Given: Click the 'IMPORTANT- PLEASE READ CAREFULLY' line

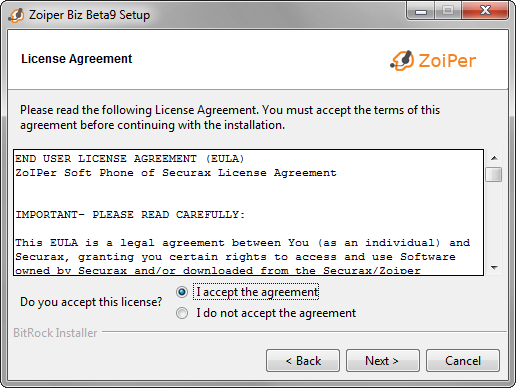Looking at the screenshot, I should (x=130, y=215).
